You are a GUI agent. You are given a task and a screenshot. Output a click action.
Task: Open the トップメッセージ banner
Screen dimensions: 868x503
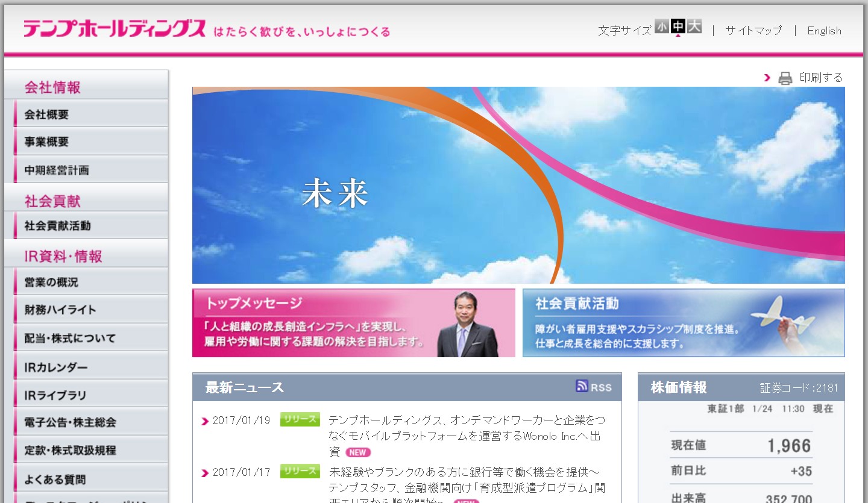[354, 323]
